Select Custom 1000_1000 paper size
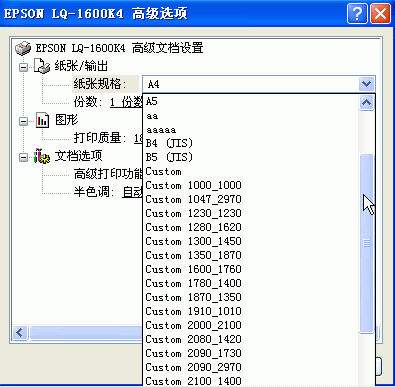 click(251, 185)
